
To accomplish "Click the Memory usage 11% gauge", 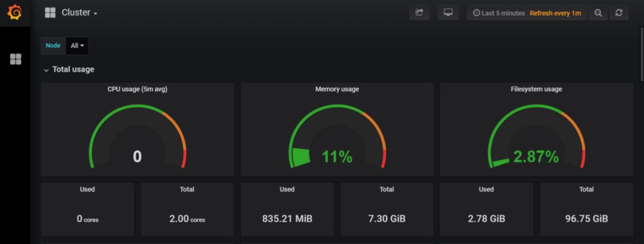I will 336,143.
